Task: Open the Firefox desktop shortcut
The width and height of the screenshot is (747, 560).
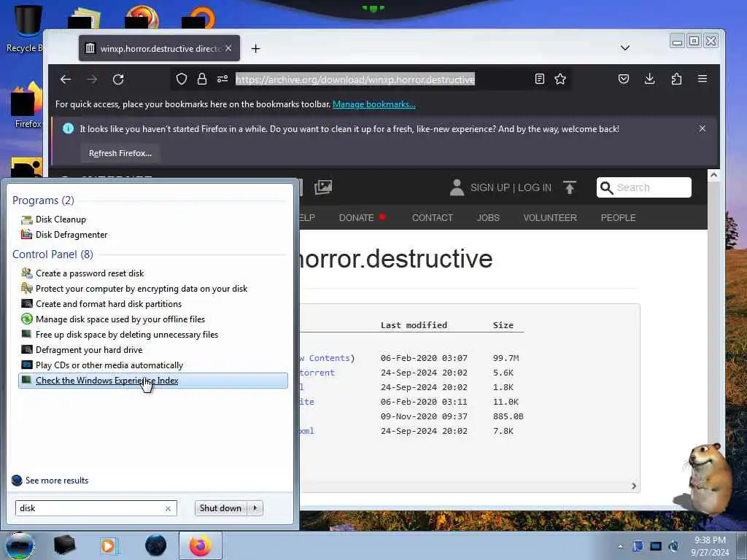Action: coord(26,106)
